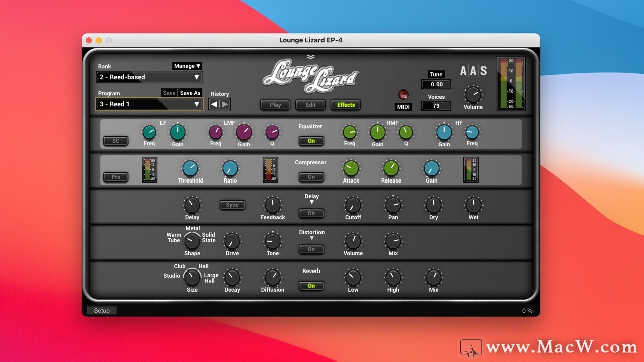Click compressor output level meter
The image size is (644, 362).
[471, 169]
